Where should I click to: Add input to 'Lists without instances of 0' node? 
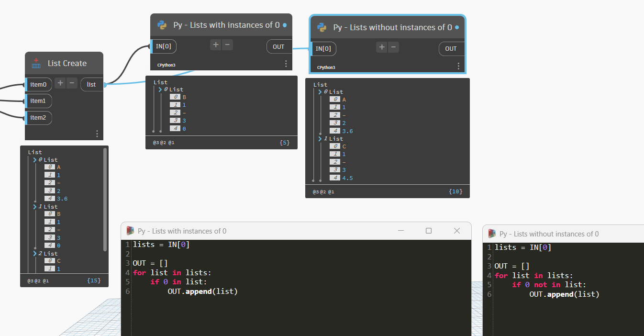click(381, 47)
